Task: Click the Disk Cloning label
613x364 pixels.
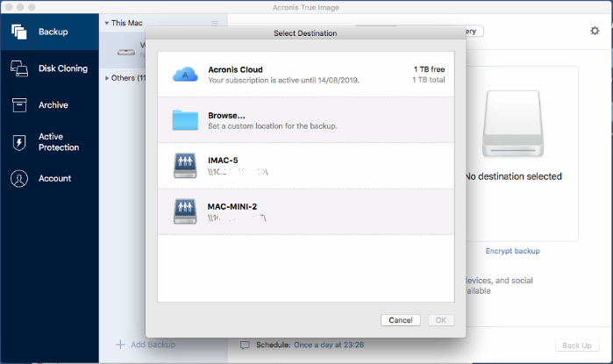Action: [x=63, y=68]
